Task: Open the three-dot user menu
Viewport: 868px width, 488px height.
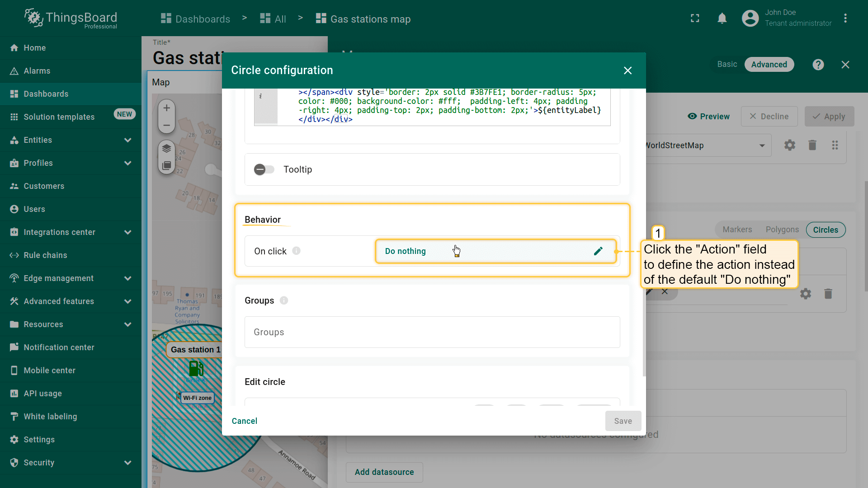Action: 845,19
